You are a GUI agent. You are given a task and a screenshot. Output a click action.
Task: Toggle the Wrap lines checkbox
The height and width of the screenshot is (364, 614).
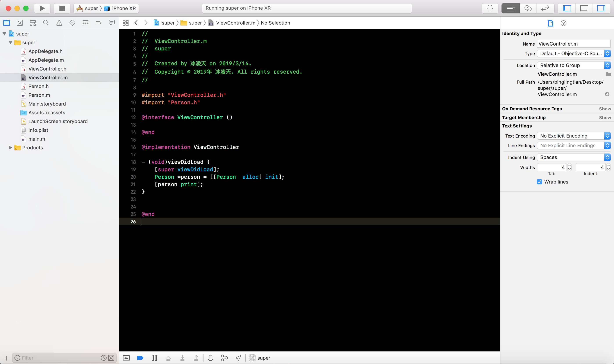point(539,182)
